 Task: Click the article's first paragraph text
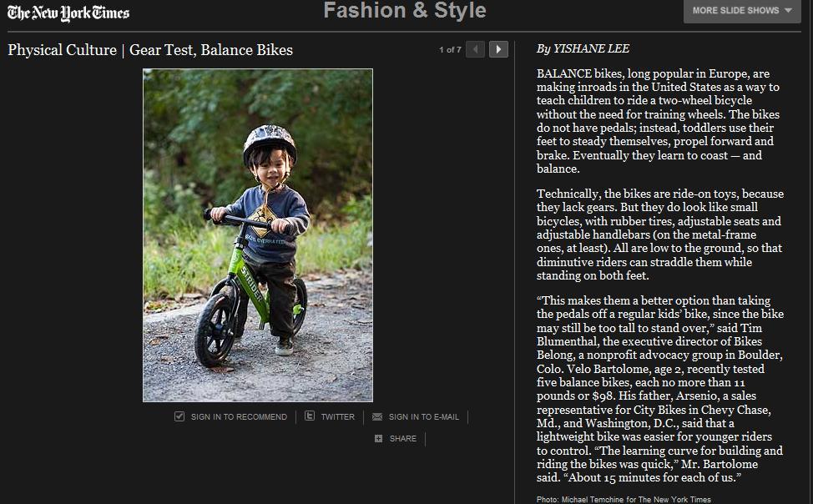click(659, 121)
